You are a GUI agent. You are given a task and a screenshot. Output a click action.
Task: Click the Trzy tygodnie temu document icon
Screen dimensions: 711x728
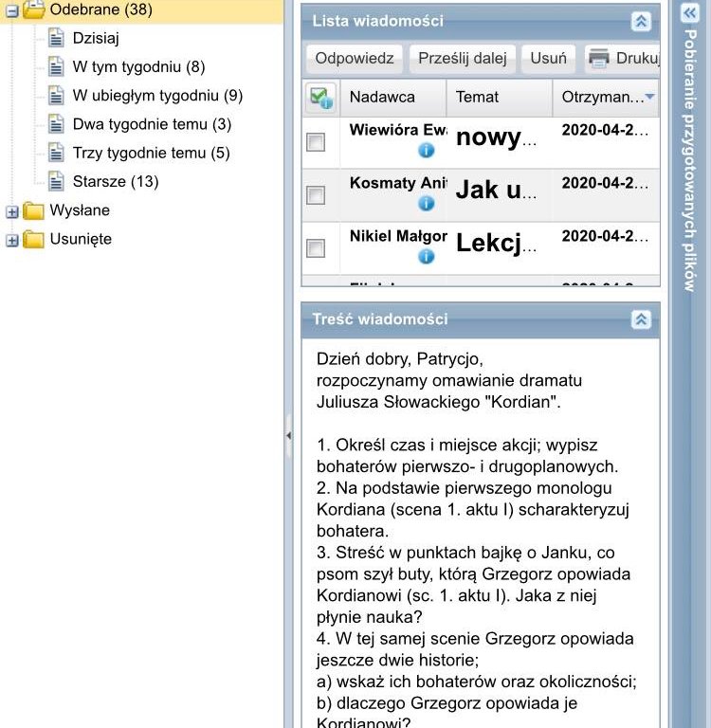tap(56, 154)
